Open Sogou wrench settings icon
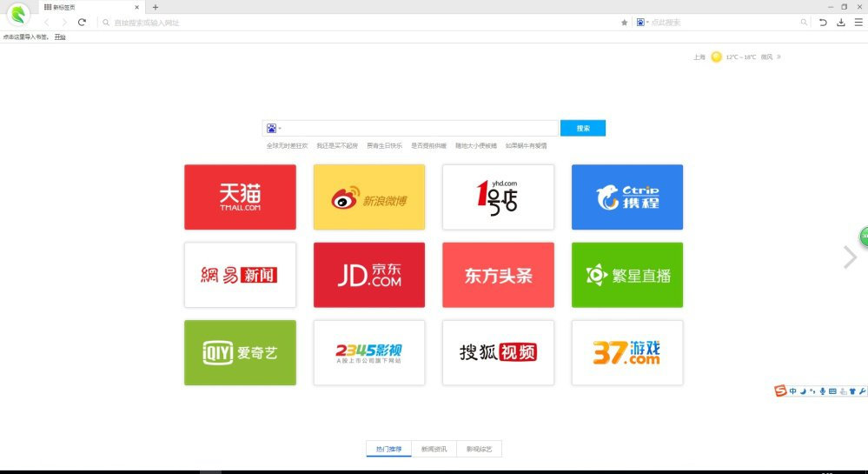The image size is (868, 474). [862, 391]
